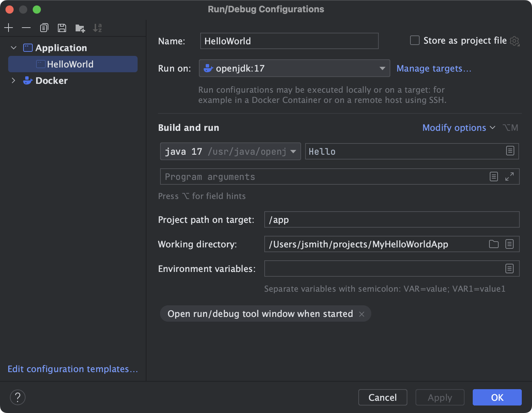Open the environment variables editor
The width and height of the screenshot is (532, 413).
point(509,269)
